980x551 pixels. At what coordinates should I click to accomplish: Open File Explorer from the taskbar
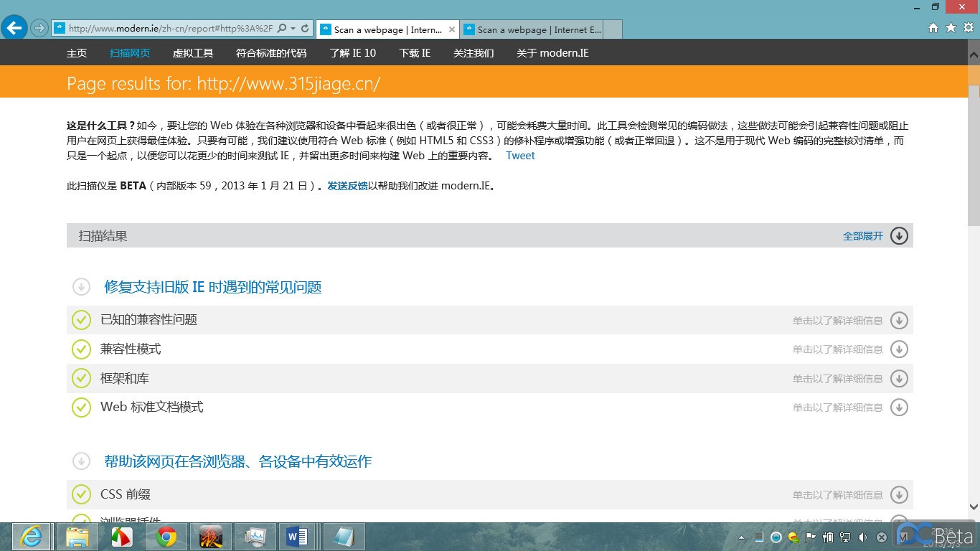(77, 537)
